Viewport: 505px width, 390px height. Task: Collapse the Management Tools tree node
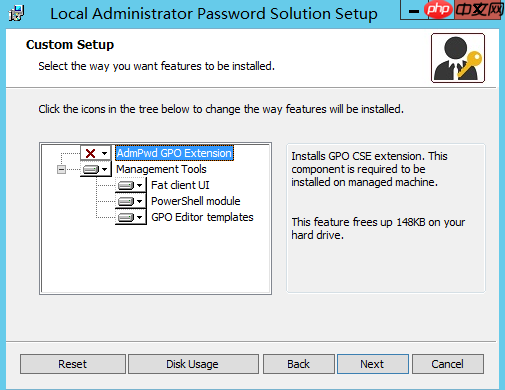point(61,169)
